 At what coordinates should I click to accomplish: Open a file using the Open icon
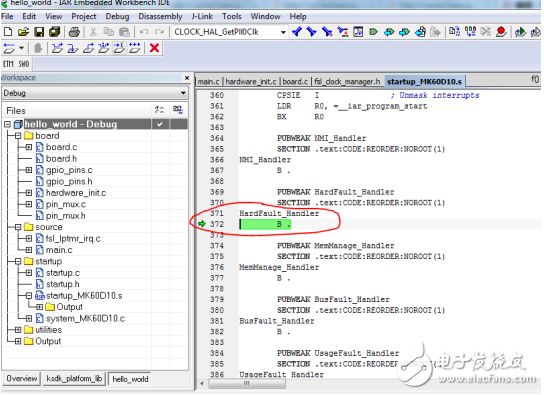[x=23, y=32]
